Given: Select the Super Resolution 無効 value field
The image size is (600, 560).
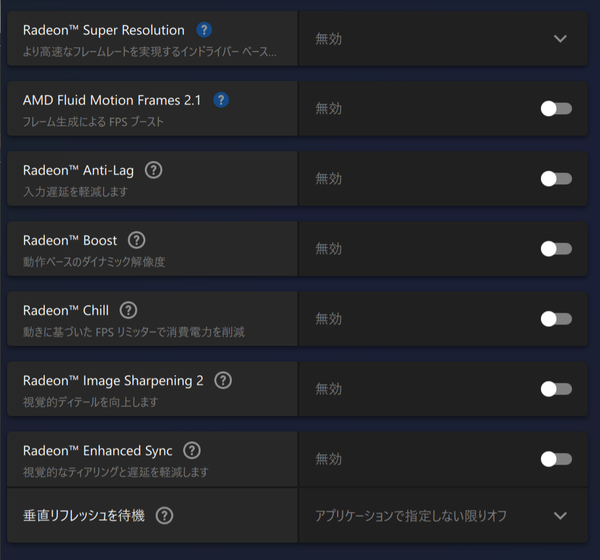Looking at the screenshot, I should [x=443, y=38].
